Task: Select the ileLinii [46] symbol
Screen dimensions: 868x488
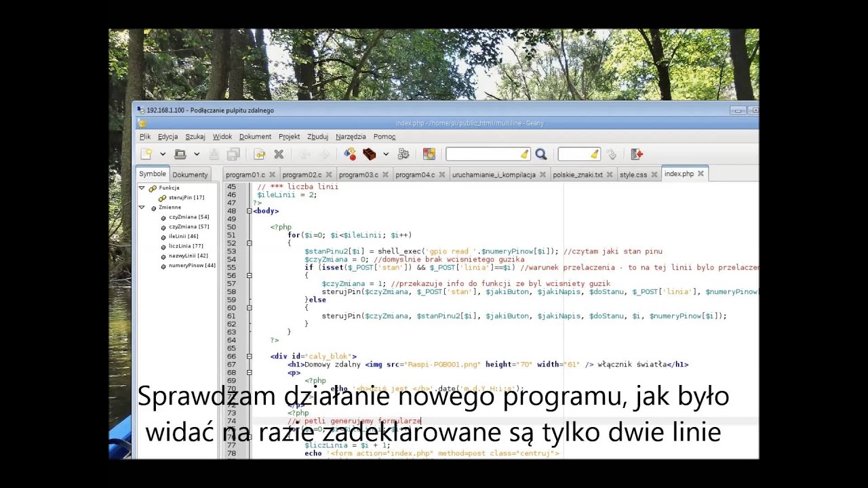Action: (x=184, y=237)
